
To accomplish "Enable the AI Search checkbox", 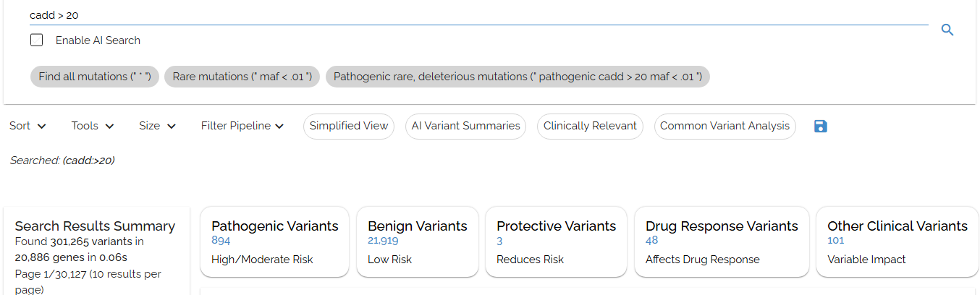I will 37,40.
